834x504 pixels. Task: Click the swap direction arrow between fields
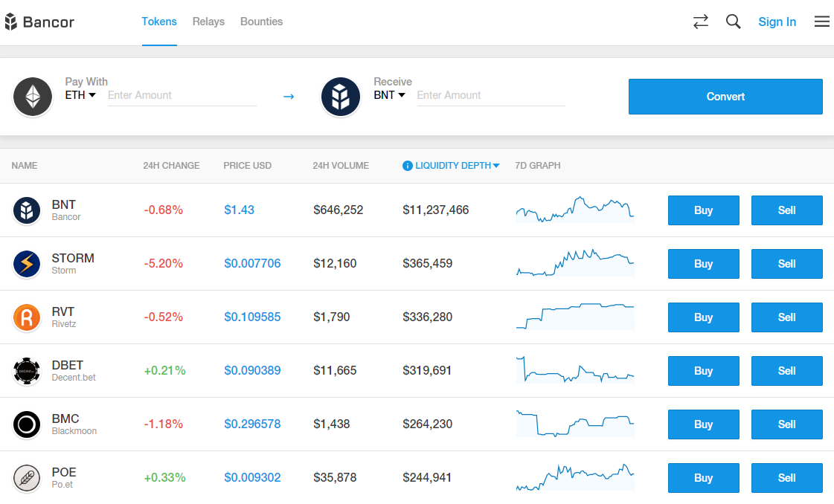coord(289,96)
